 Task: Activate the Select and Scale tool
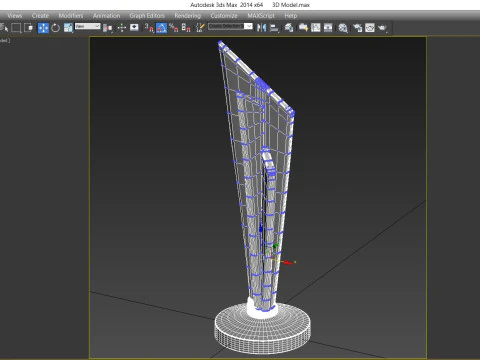point(68,28)
